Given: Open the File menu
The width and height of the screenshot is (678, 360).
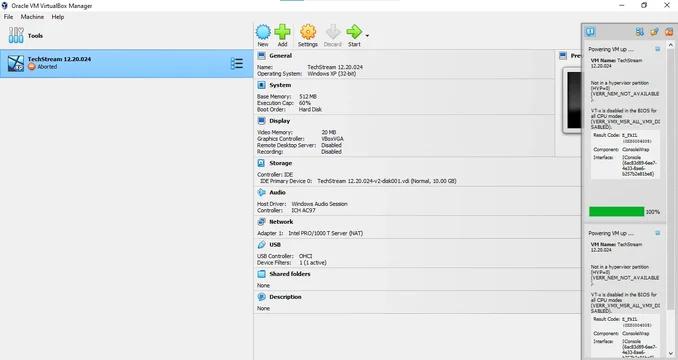Looking at the screenshot, I should 8,17.
